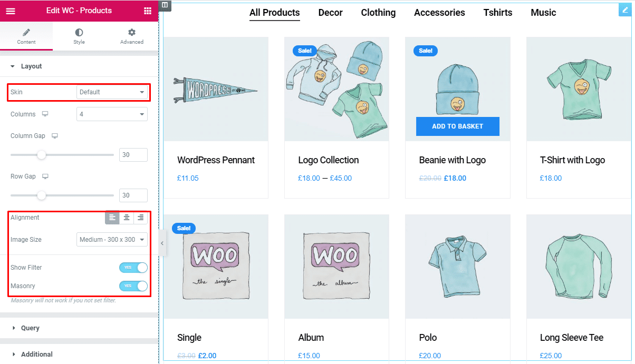This screenshot has width=635, height=364.
Task: Click the Row Gap responsive device icon
Action: click(x=45, y=176)
